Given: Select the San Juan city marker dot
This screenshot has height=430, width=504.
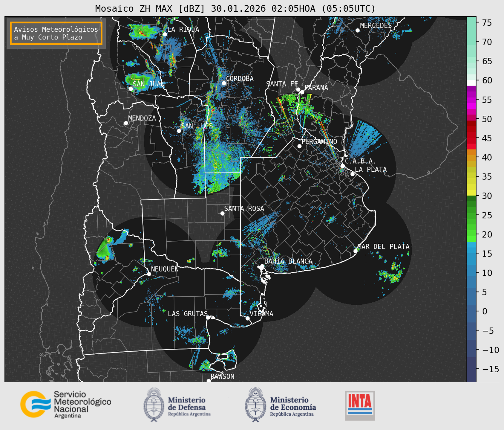Looking at the screenshot, I should 131,89.
